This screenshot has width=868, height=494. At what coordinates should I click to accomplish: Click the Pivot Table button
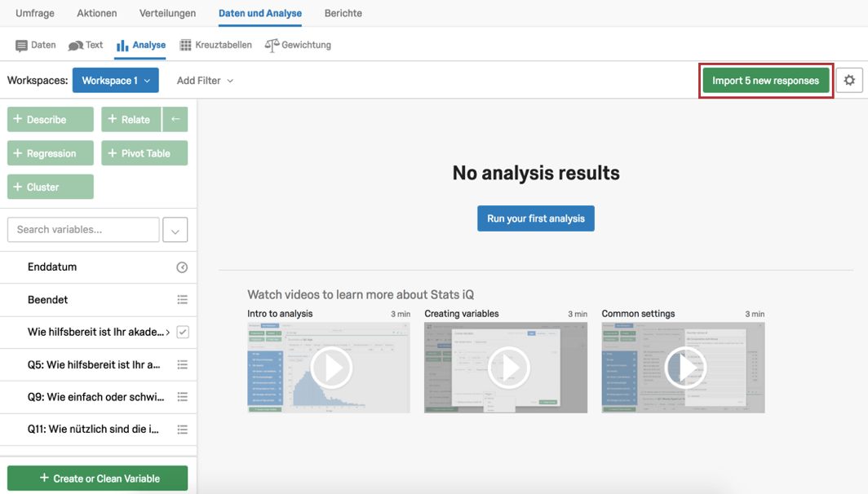144,153
